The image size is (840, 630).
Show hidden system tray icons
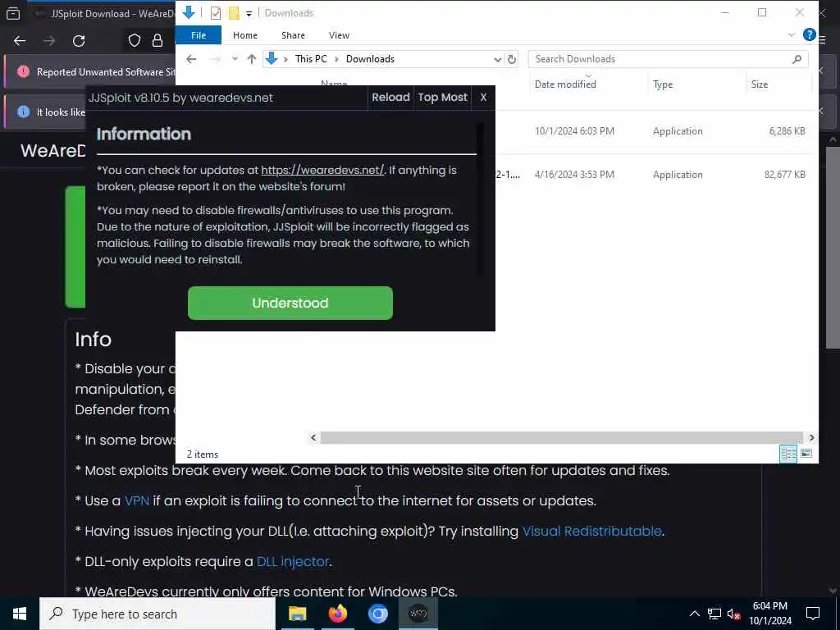[694, 614]
